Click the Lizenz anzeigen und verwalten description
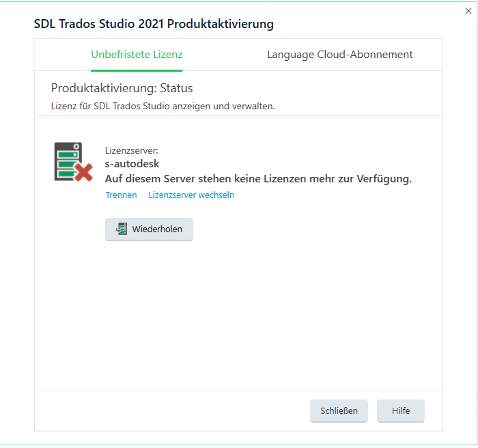The height and width of the screenshot is (448, 478). [163, 106]
